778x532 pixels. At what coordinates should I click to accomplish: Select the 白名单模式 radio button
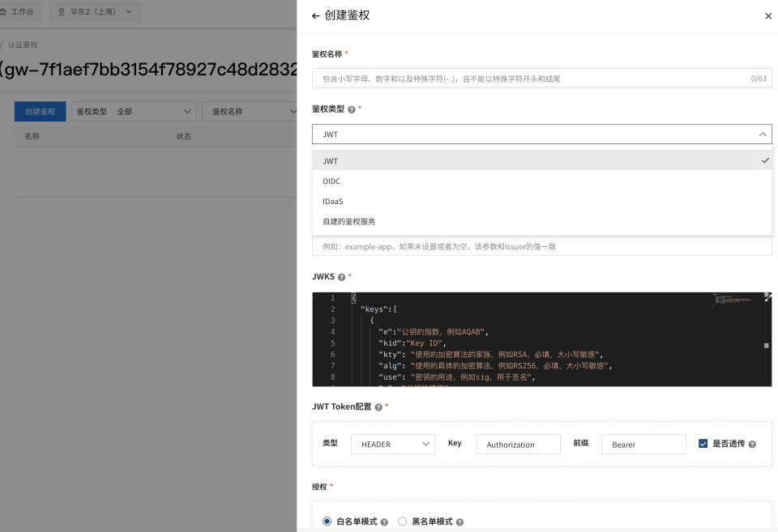click(327, 521)
